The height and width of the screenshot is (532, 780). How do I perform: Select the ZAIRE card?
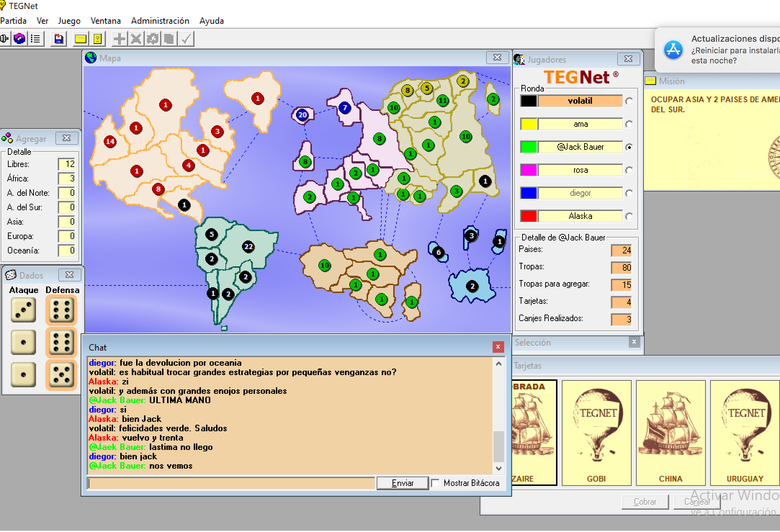click(534, 433)
